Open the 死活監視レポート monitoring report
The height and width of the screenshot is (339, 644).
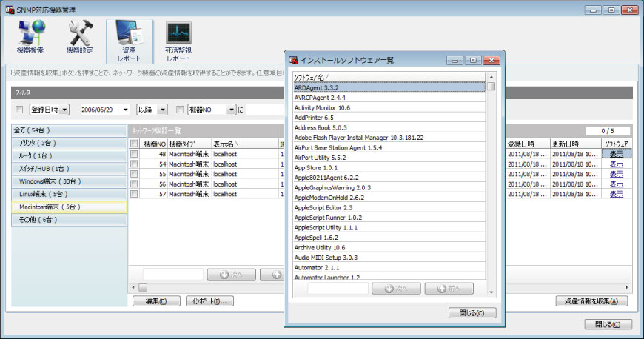[178, 41]
